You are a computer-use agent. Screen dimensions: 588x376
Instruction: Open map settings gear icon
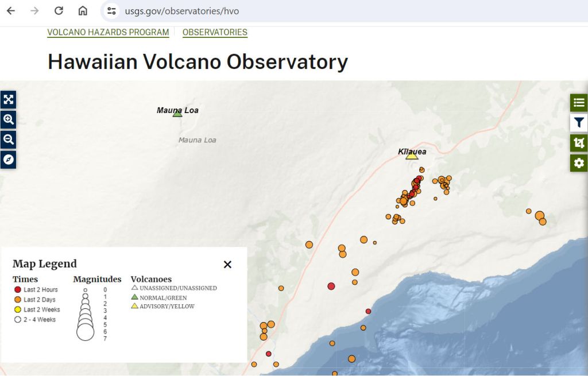pos(579,163)
